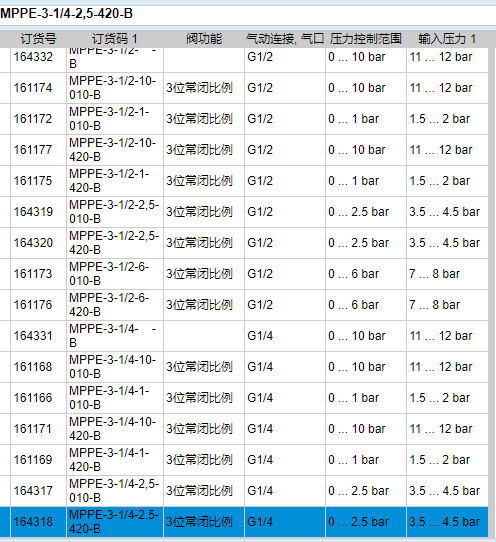Select order number 164317
This screenshot has width=496, height=542.
pyautogui.click(x=33, y=491)
